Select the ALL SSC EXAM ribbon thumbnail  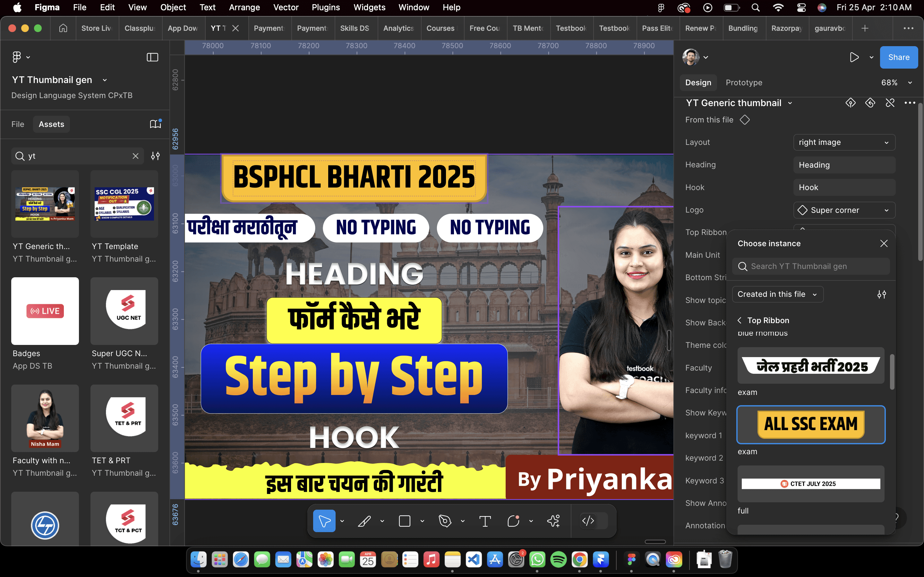pos(811,424)
